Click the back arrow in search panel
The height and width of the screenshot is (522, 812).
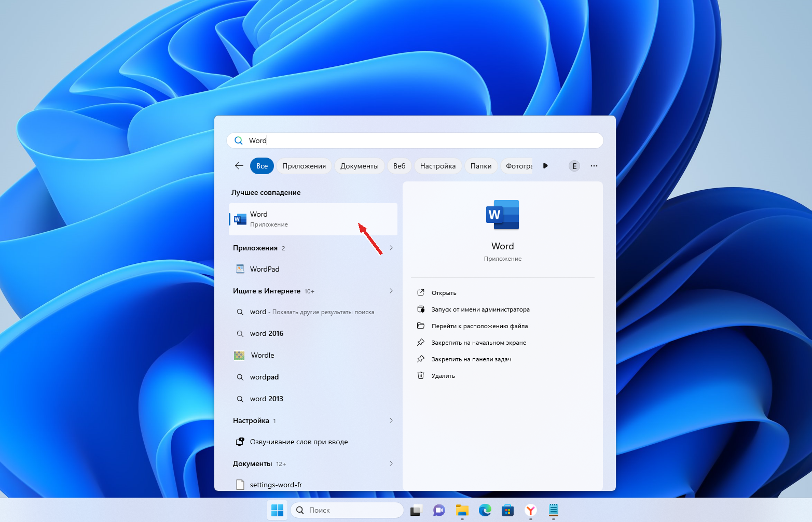[x=239, y=166]
